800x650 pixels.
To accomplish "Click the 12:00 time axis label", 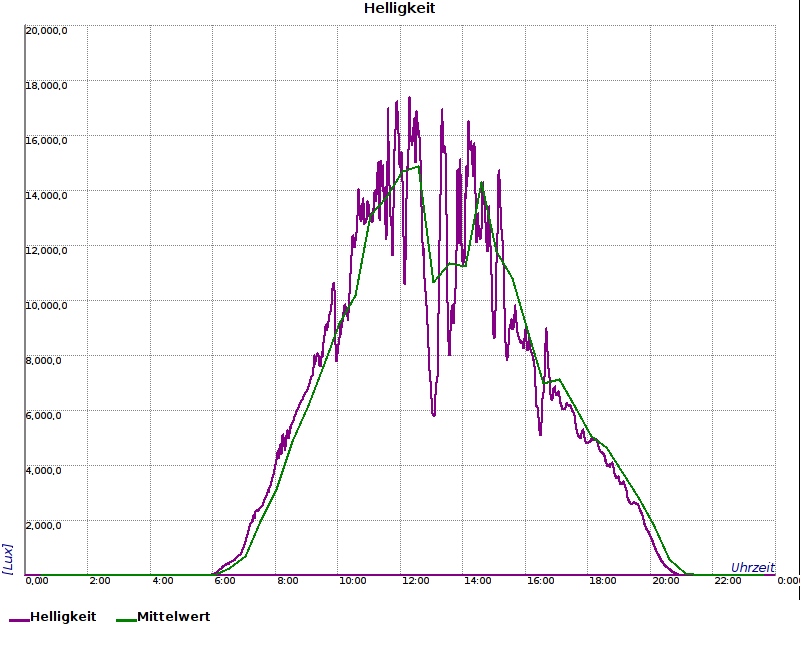I will [x=415, y=581].
